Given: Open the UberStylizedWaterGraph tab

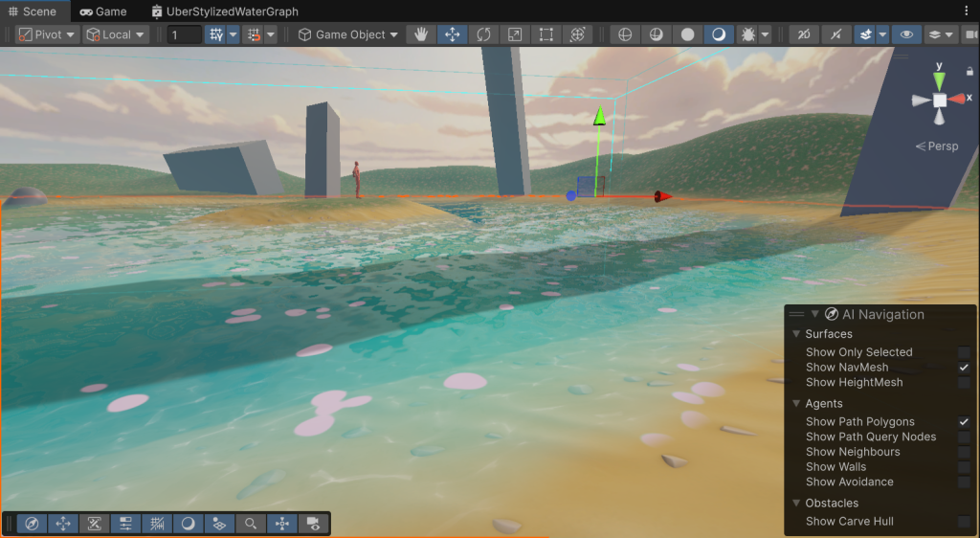Looking at the screenshot, I should click(226, 11).
